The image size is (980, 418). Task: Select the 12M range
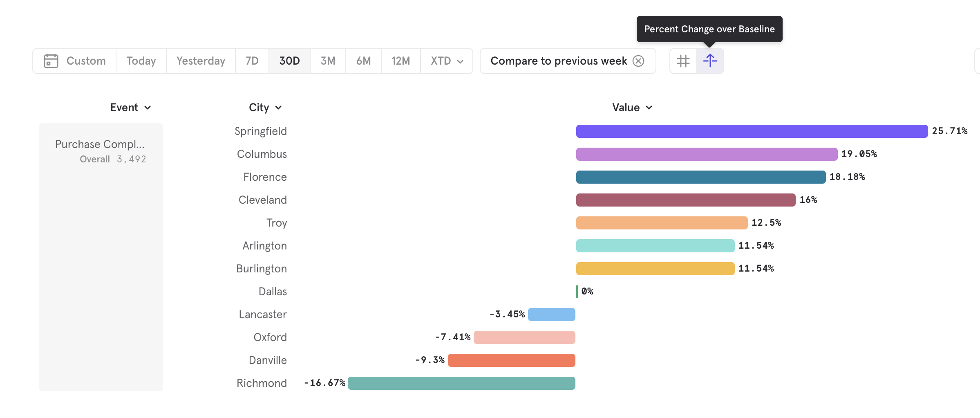401,61
